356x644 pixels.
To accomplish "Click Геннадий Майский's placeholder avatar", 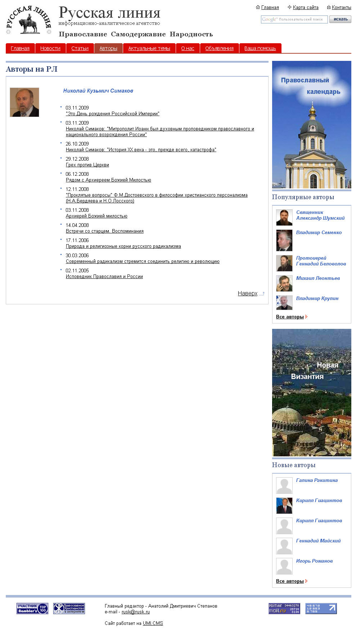I will 284,546.
